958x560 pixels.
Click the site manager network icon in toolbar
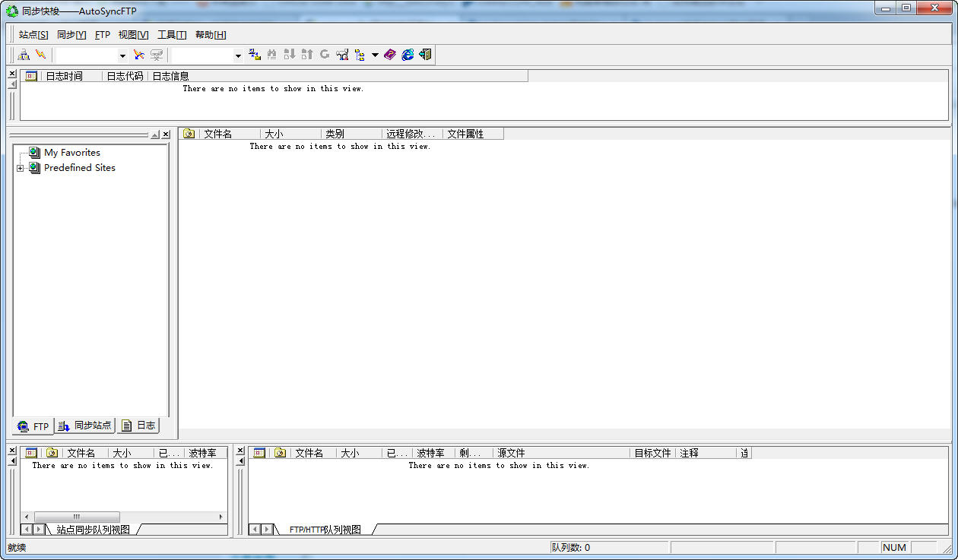tap(24, 55)
